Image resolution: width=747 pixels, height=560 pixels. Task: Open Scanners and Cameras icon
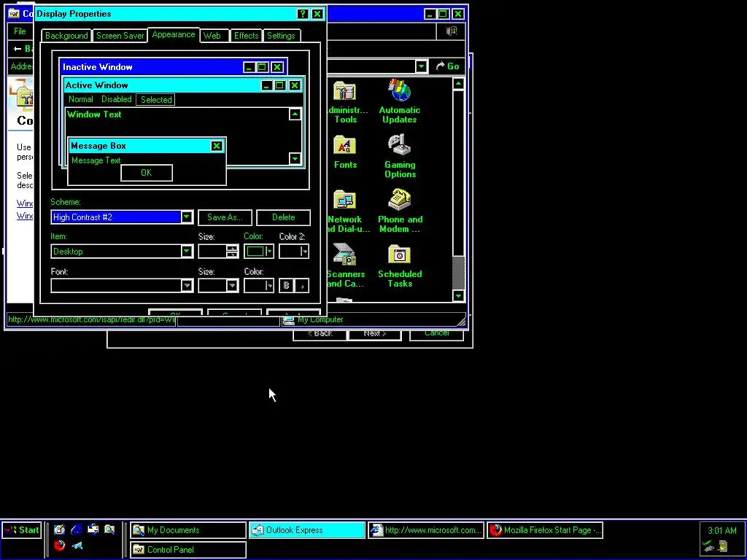point(345,265)
